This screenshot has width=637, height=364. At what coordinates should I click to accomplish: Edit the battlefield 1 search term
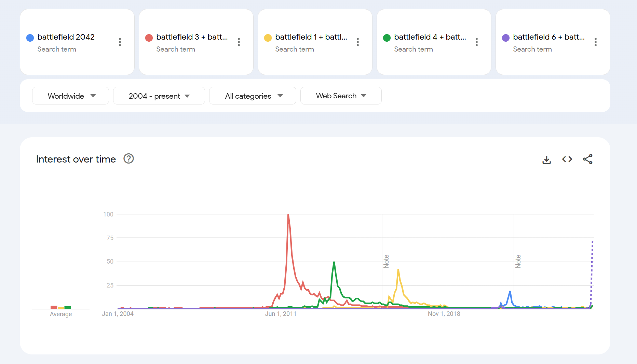point(311,37)
